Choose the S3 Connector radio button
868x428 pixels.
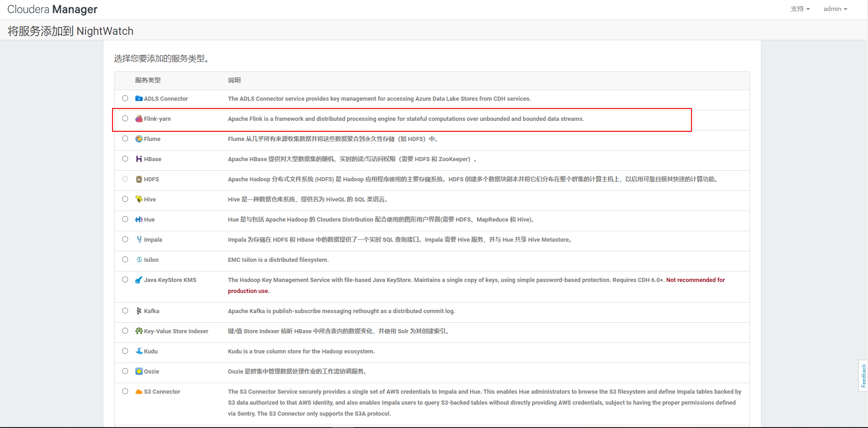coord(125,391)
